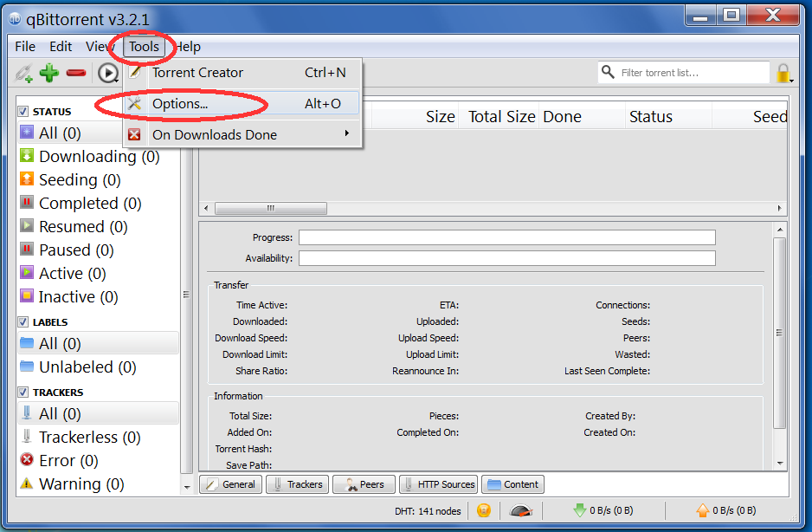Viewport: 812px width, 532px height.
Task: Open the Edit menu
Action: tap(61, 47)
